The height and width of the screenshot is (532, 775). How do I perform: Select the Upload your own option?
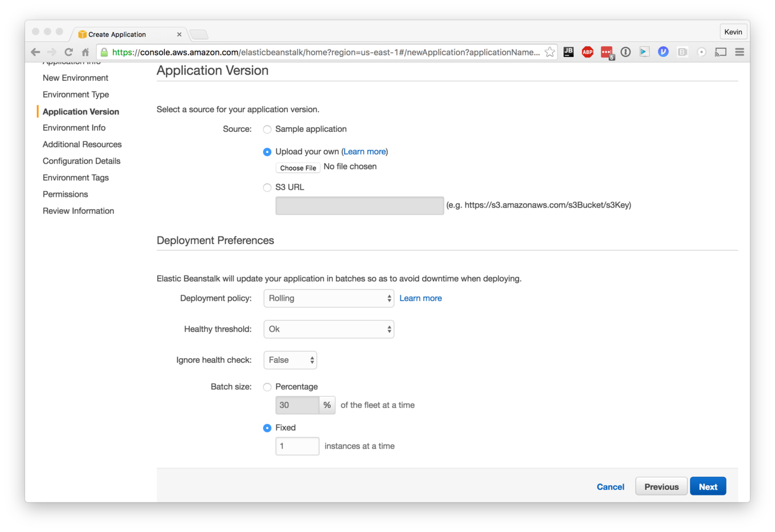click(267, 152)
